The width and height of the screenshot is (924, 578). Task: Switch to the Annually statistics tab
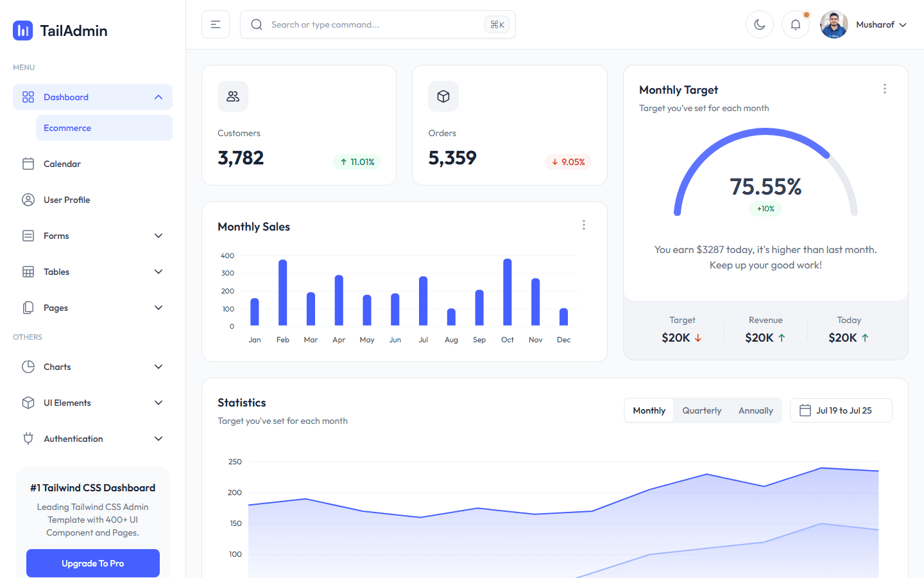pyautogui.click(x=756, y=410)
